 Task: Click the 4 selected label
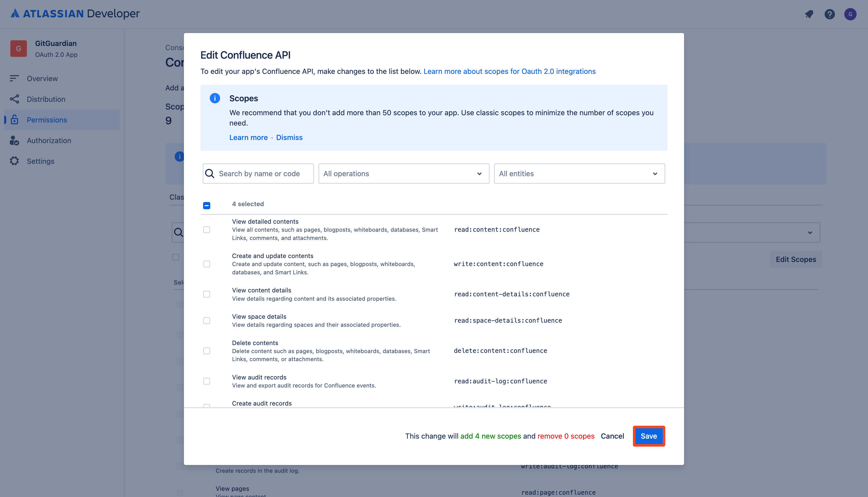248,204
